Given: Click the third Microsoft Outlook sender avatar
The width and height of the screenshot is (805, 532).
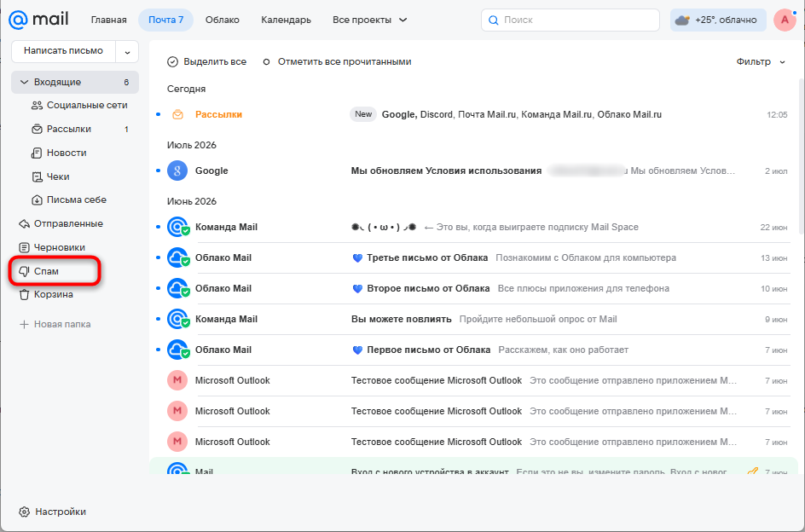Looking at the screenshot, I should click(177, 442).
